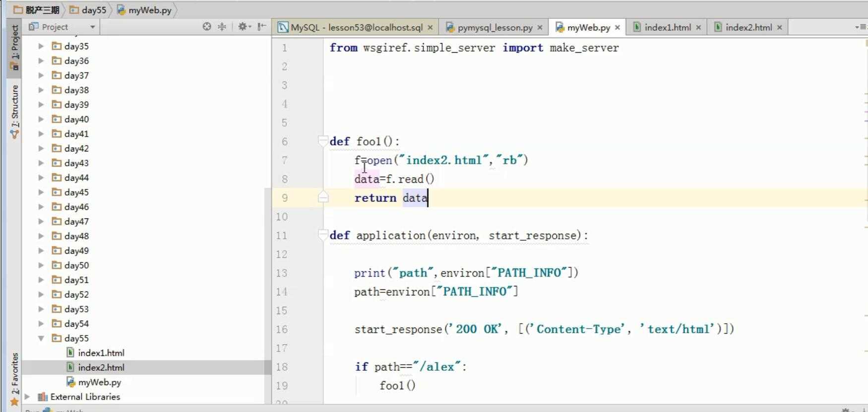
Task: Close the MySQL lesson53 tab
Action: (430, 28)
